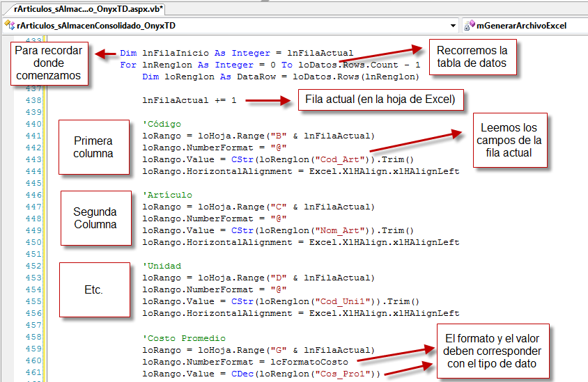The image size is (588, 382).
Task: Click the NumberFormat = "@" statement on line 448
Action: 215,218
